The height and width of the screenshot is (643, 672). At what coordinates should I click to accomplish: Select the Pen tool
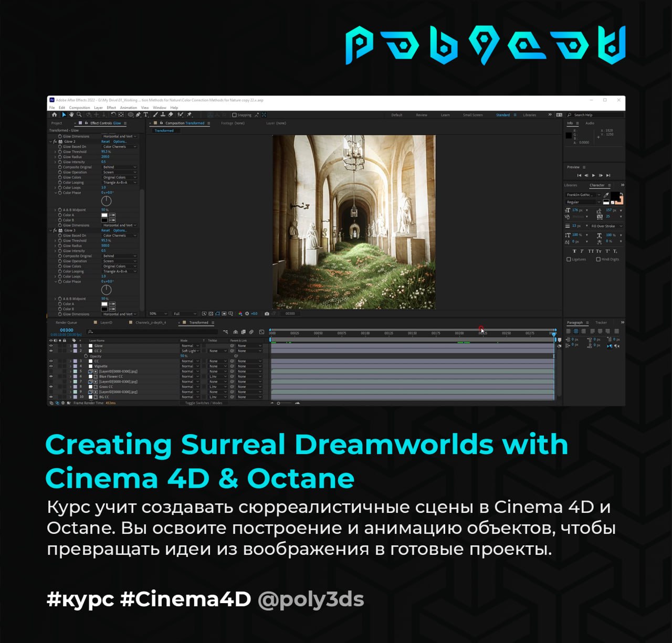[x=138, y=114]
